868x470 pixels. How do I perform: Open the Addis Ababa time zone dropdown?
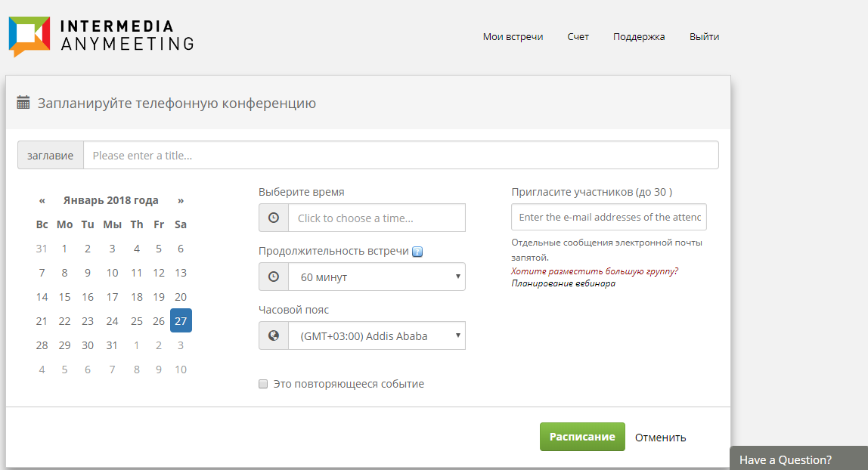pos(377,335)
